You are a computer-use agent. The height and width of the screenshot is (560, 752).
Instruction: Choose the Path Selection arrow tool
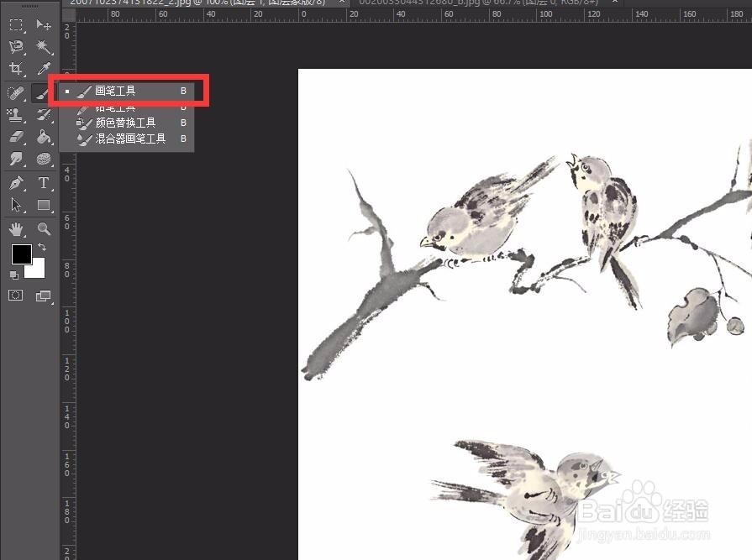click(x=16, y=205)
